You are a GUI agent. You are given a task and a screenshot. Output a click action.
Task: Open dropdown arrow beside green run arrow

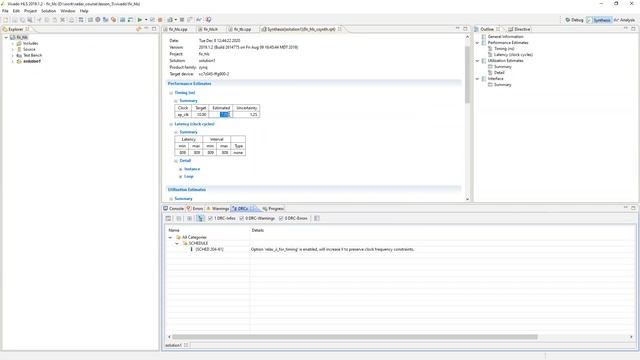click(146, 20)
